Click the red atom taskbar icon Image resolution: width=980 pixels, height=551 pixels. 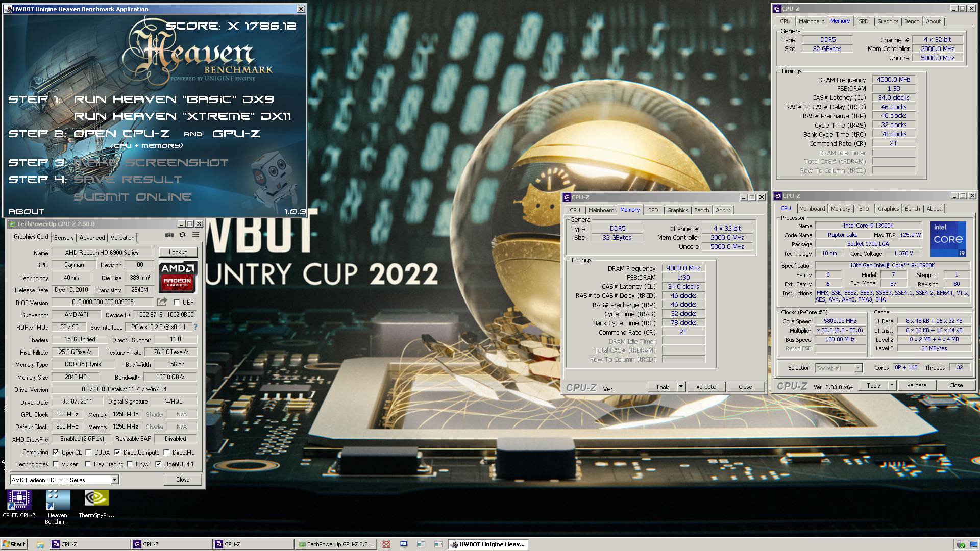pos(386,544)
